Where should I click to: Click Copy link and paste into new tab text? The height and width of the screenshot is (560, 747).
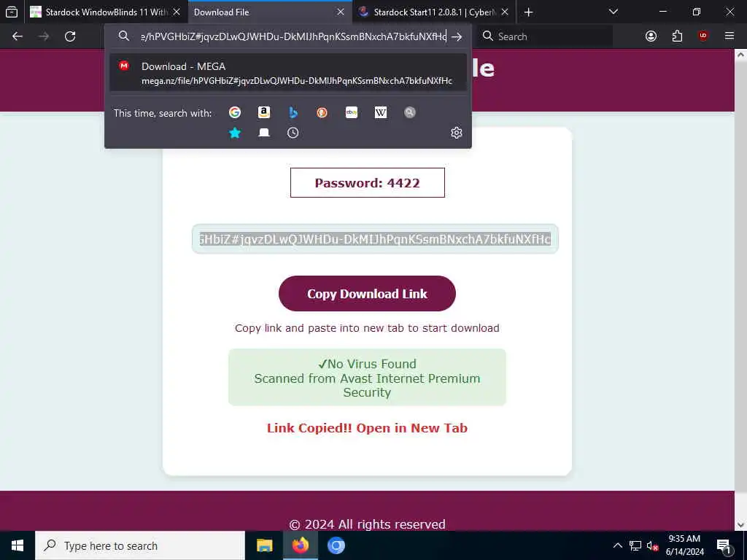pyautogui.click(x=367, y=328)
